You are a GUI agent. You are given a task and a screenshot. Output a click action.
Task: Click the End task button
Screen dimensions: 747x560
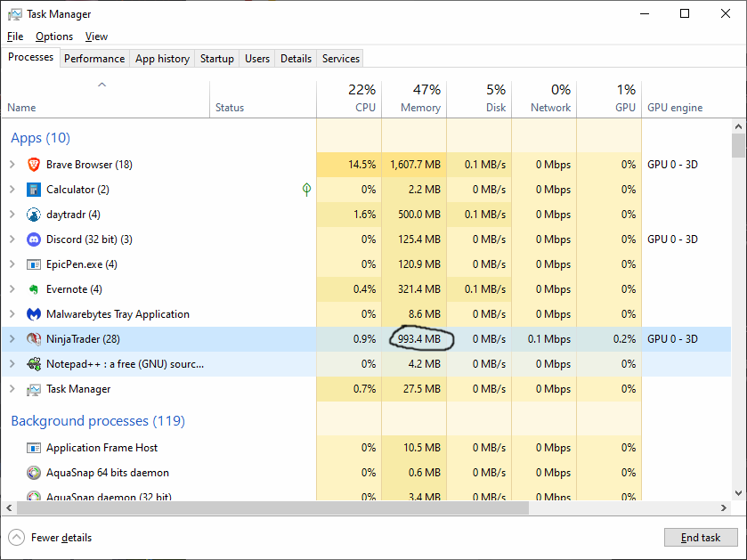[x=701, y=538]
